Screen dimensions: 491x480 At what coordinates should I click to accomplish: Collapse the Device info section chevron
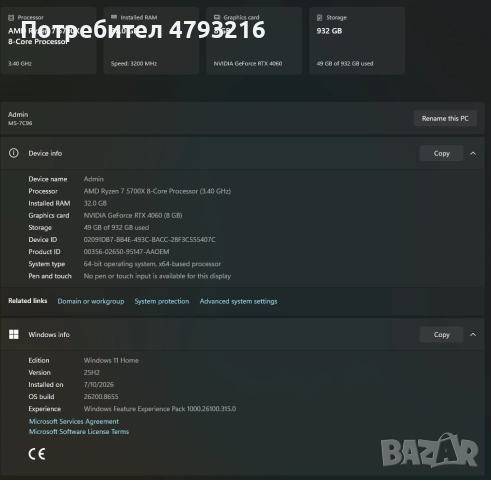click(473, 153)
